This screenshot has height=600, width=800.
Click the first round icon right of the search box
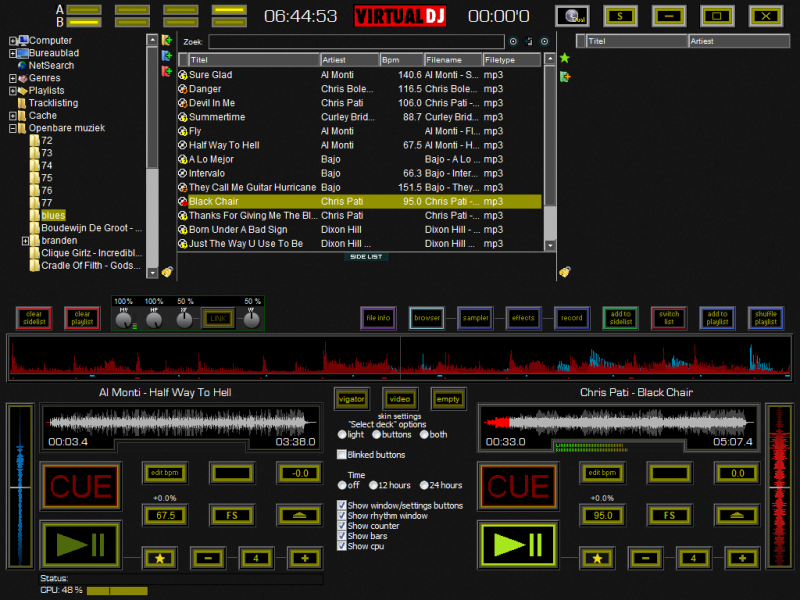click(x=513, y=42)
